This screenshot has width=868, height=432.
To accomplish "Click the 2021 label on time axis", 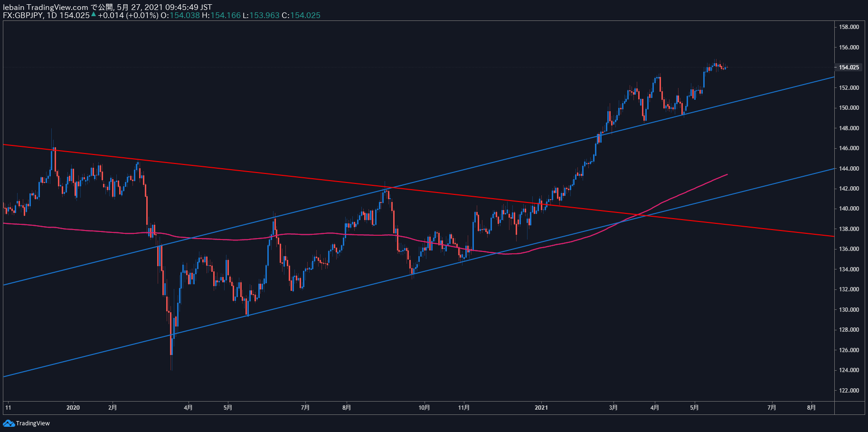I will pyautogui.click(x=541, y=408).
